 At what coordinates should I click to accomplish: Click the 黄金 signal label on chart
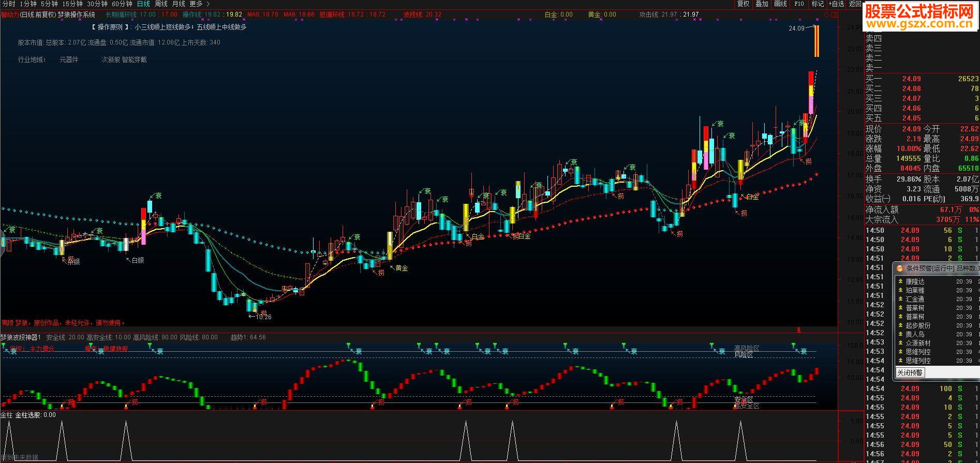tap(402, 268)
